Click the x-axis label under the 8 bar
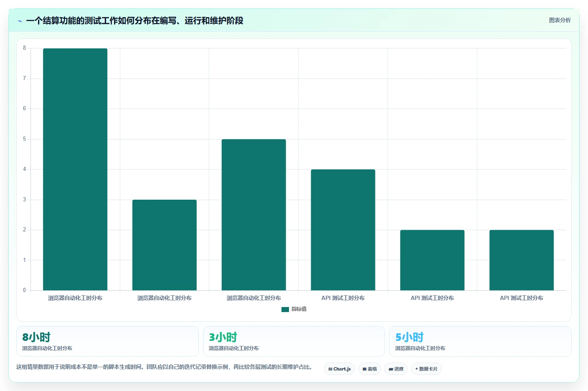Screen dimensions: 588x391 coord(75,298)
